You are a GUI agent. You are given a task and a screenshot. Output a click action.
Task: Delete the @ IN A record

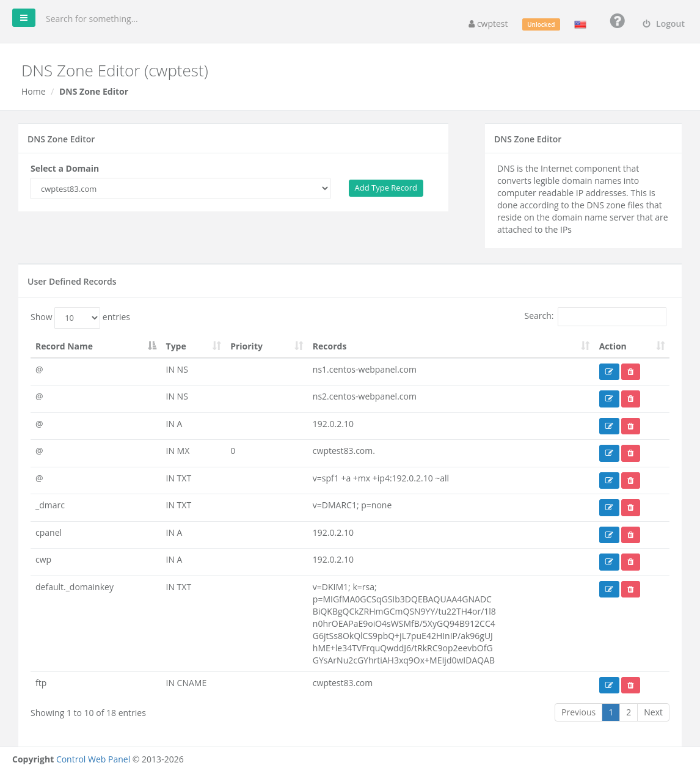click(630, 426)
